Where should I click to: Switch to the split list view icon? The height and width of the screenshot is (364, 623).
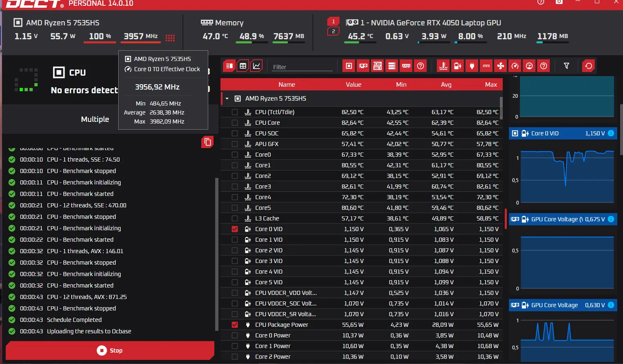coord(229,66)
